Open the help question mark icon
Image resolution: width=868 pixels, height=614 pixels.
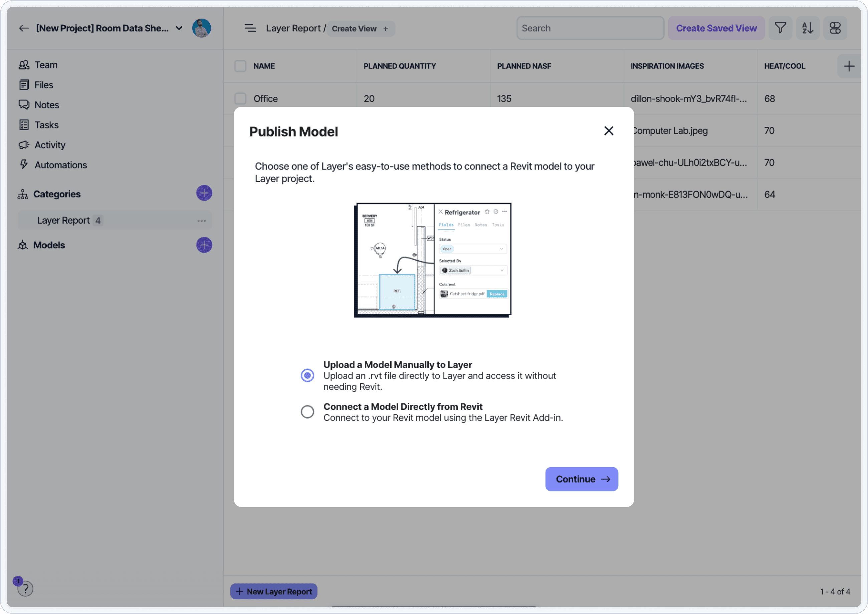pyautogui.click(x=25, y=588)
